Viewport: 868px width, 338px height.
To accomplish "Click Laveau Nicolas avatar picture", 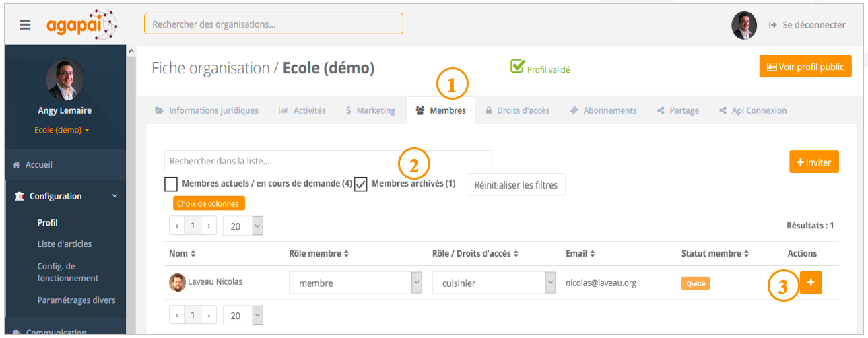I will point(177,282).
